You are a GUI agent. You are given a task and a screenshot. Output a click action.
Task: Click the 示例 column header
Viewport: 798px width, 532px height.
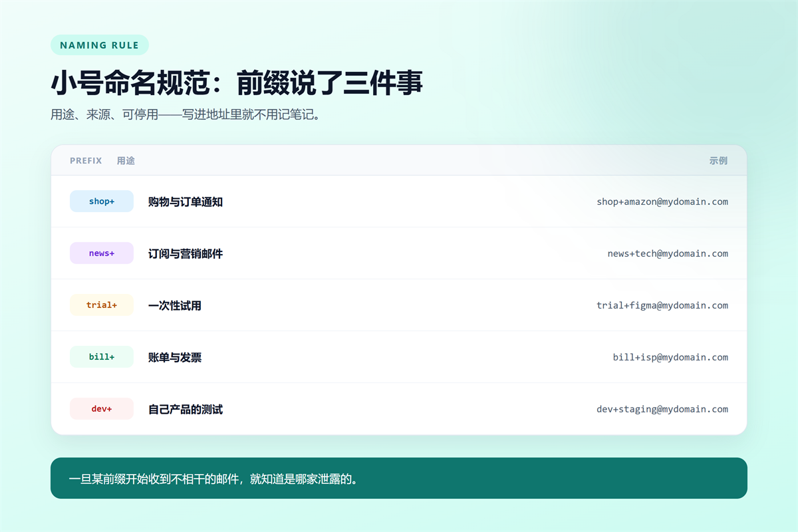(718, 161)
